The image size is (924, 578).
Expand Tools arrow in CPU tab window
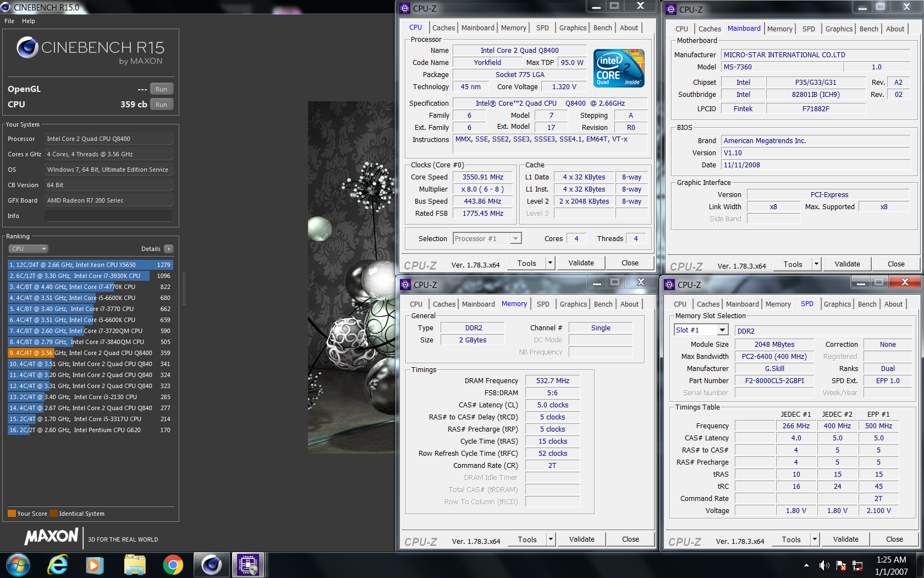550,263
